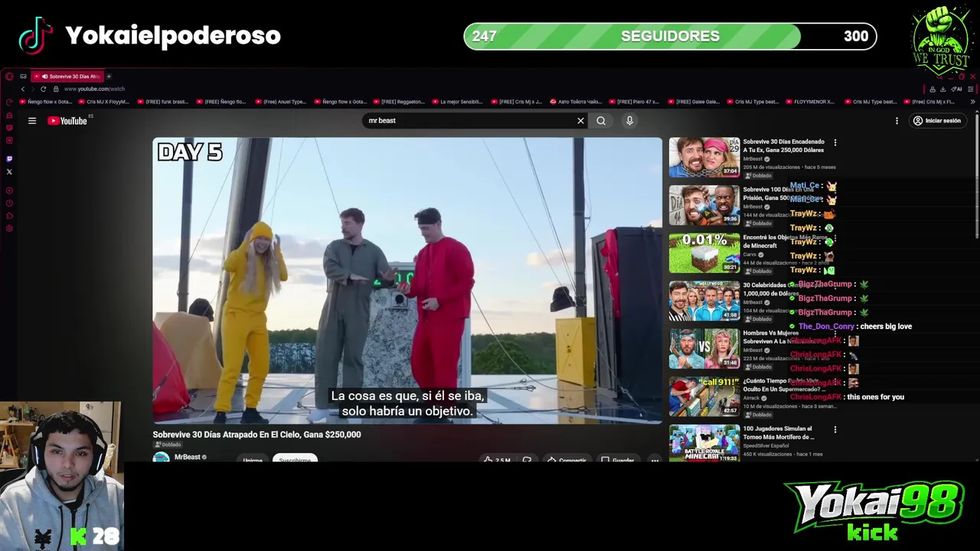Sign in with Iniciar sesión button
Image resolution: width=980 pixels, height=551 pixels.
pos(936,121)
